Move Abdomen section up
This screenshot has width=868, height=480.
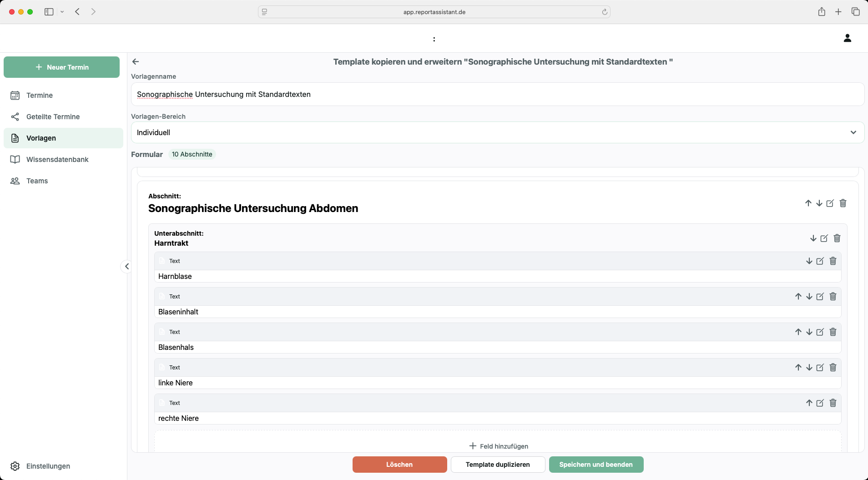[x=808, y=203]
